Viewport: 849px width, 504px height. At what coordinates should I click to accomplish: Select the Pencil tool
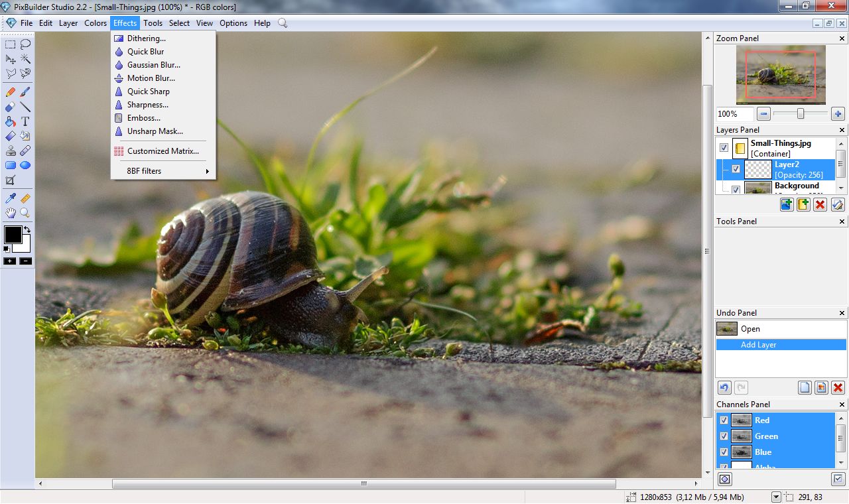coord(11,92)
